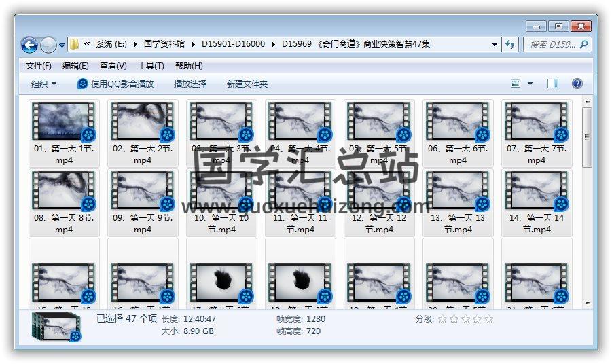This screenshot has width=612, height=364.
Task: Select video 04、第一天 4节.mp4 thumbnail
Action: pyautogui.click(x=300, y=122)
